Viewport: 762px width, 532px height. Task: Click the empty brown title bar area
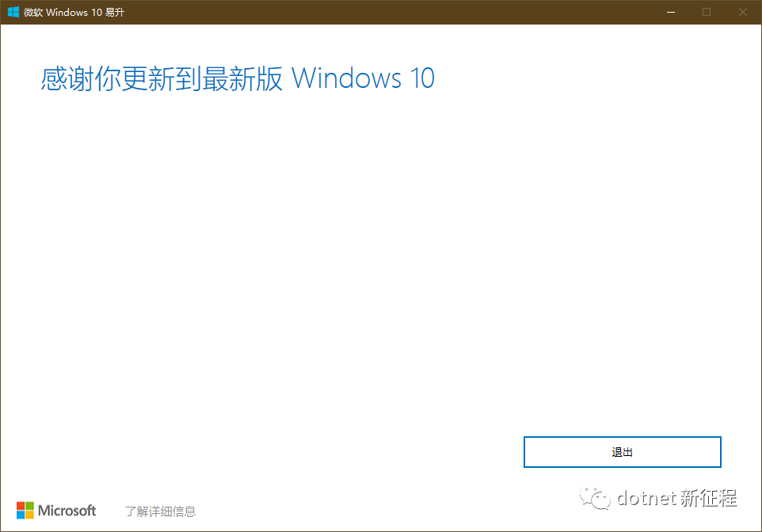[389, 12]
